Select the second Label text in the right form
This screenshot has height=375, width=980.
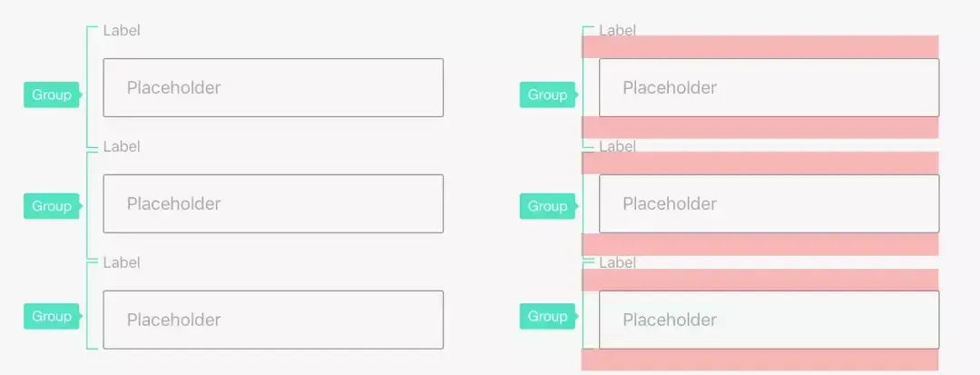pos(617,146)
